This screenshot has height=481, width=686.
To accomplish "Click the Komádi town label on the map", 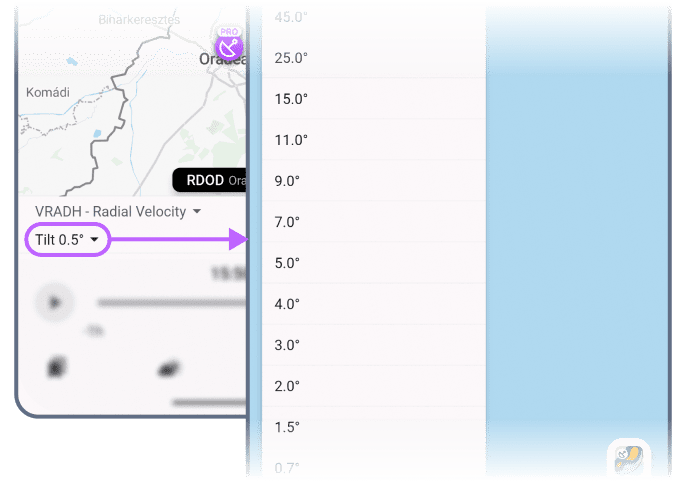I will pos(48,92).
